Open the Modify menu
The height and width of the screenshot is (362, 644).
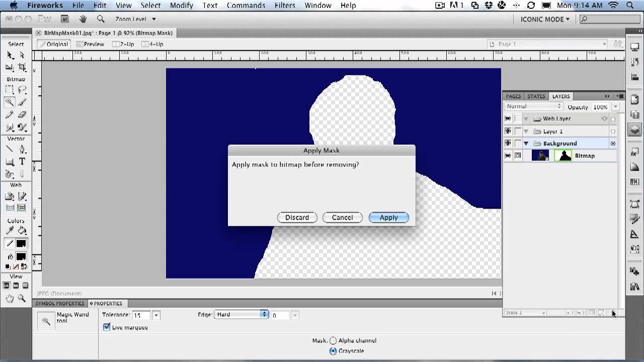click(x=181, y=6)
